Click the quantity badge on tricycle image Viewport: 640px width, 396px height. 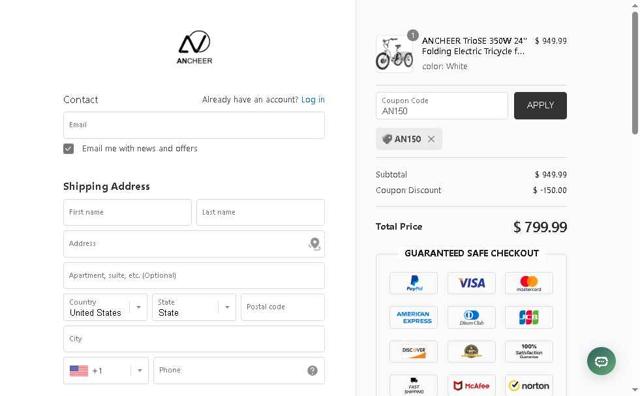(413, 36)
